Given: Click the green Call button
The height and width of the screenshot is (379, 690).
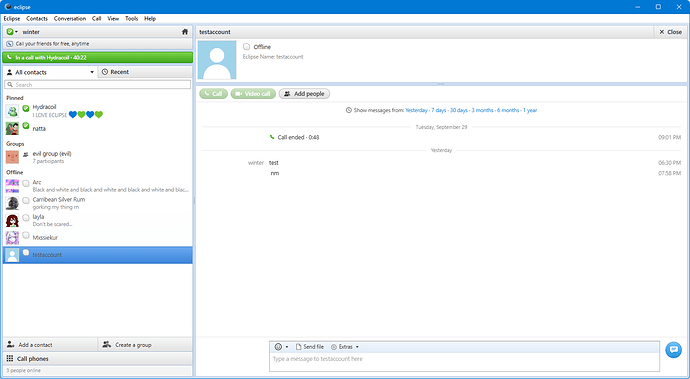Looking at the screenshot, I should point(213,94).
